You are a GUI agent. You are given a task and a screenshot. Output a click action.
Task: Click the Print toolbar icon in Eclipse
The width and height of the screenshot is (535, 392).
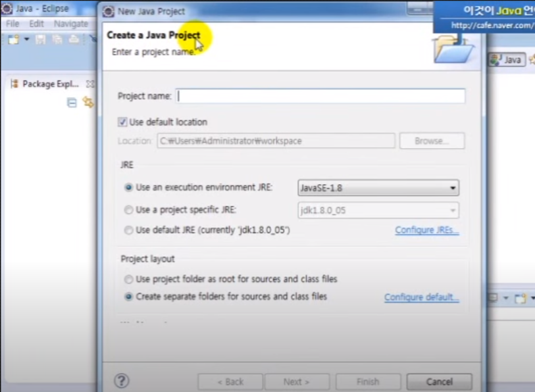(74, 39)
